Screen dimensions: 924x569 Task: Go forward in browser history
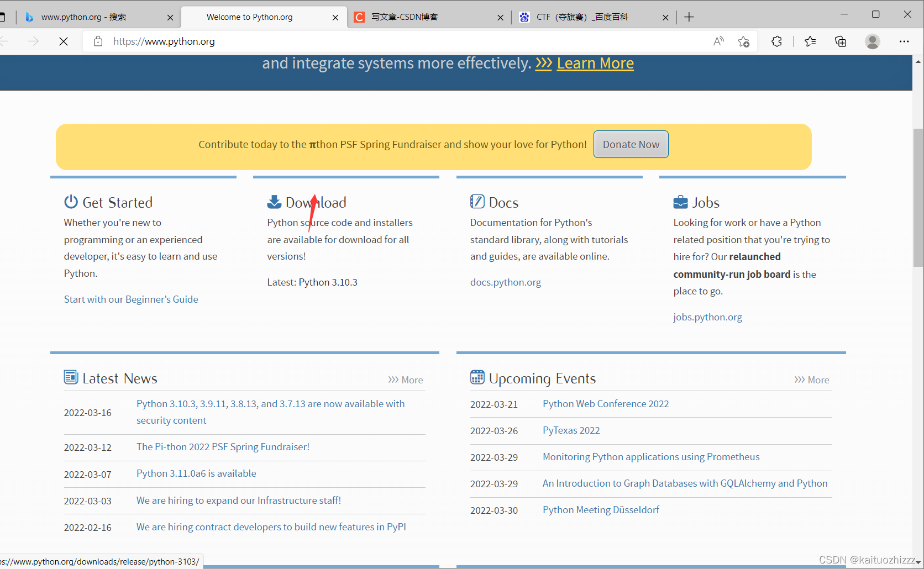(x=33, y=41)
